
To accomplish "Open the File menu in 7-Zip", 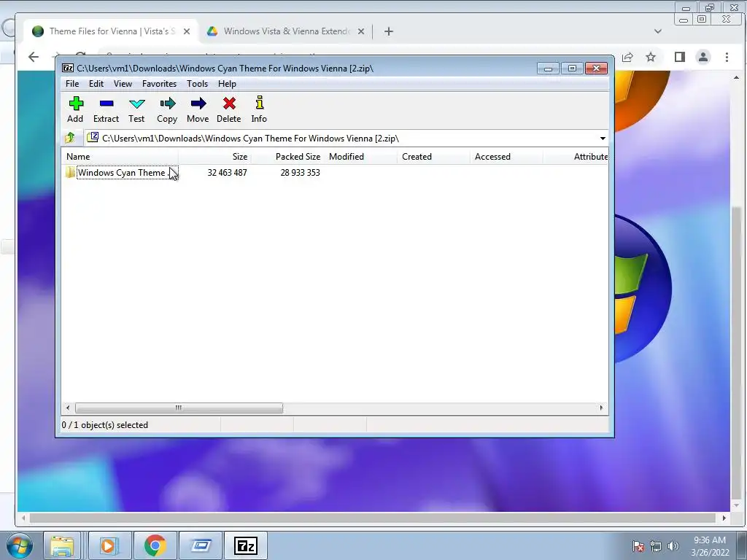I will click(72, 84).
